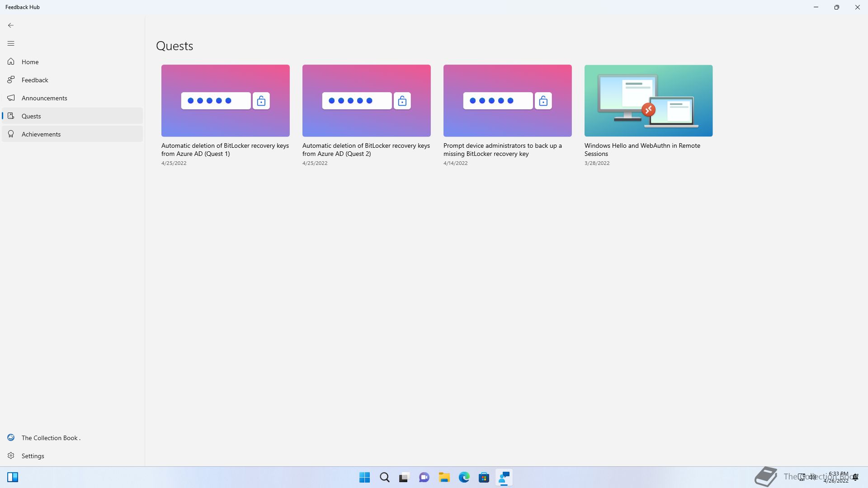Viewport: 868px width, 488px height.
Task: Open Task View from taskbar
Action: click(x=404, y=478)
